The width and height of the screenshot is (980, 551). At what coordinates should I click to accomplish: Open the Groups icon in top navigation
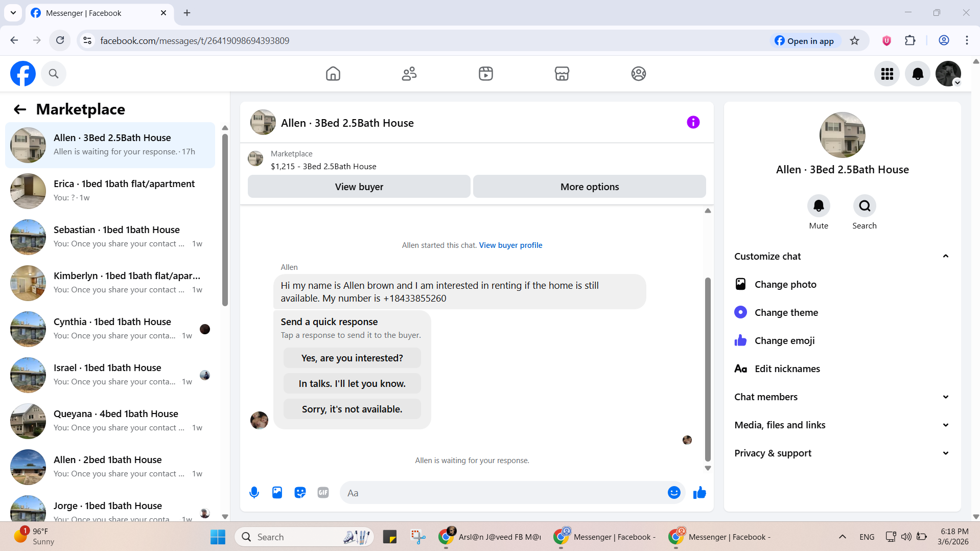[639, 74]
